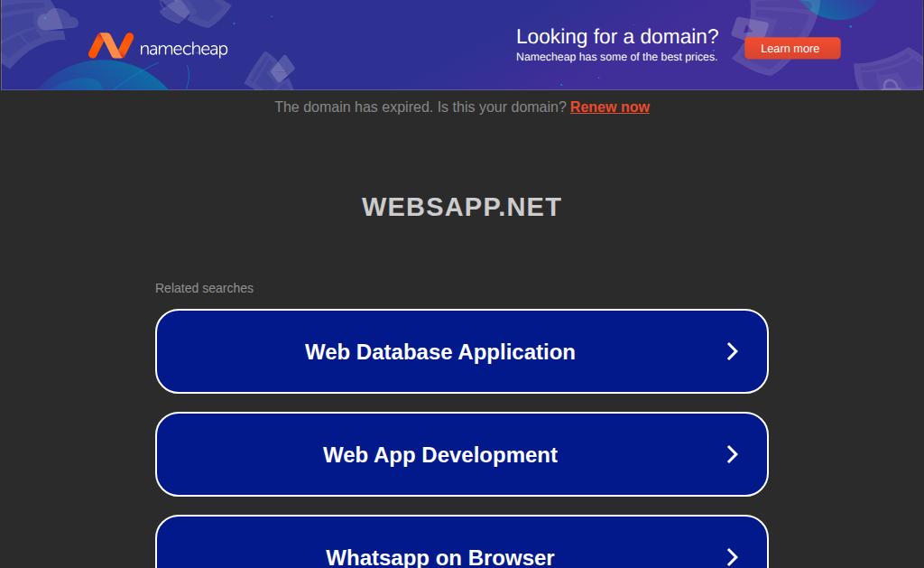Click chevron arrow on Web App Development
Viewport: 924px width, 568px height.
pos(732,454)
